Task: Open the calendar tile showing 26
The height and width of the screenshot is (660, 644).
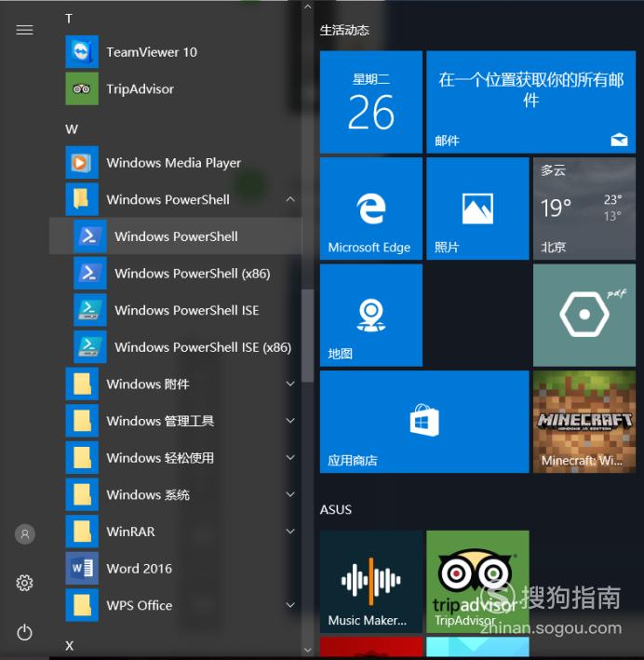Action: pyautogui.click(x=370, y=101)
